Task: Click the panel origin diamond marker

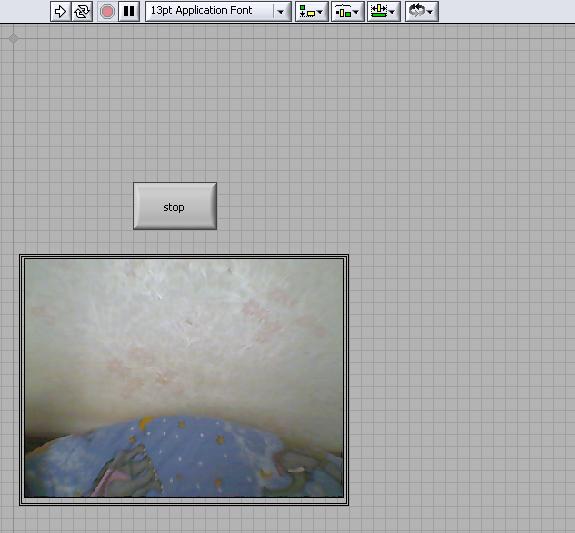Action: pyautogui.click(x=14, y=38)
